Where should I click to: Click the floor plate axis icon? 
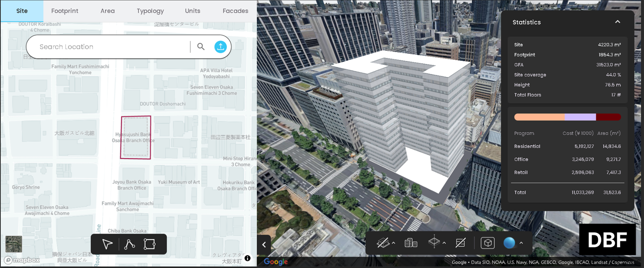[x=434, y=242]
